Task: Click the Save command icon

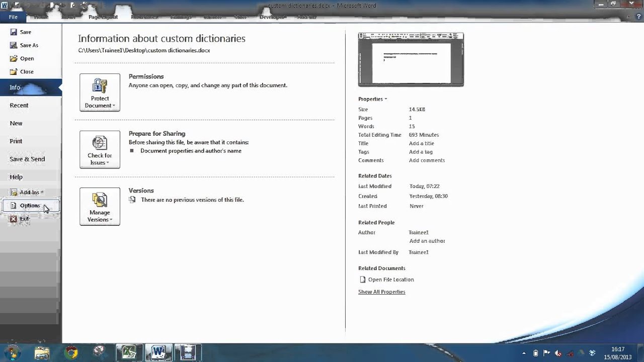Action: (x=14, y=32)
